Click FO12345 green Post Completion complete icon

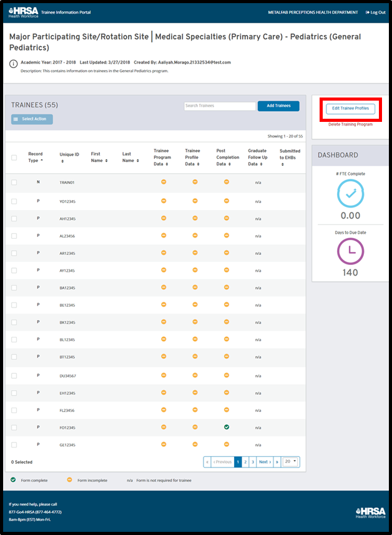pyautogui.click(x=227, y=427)
